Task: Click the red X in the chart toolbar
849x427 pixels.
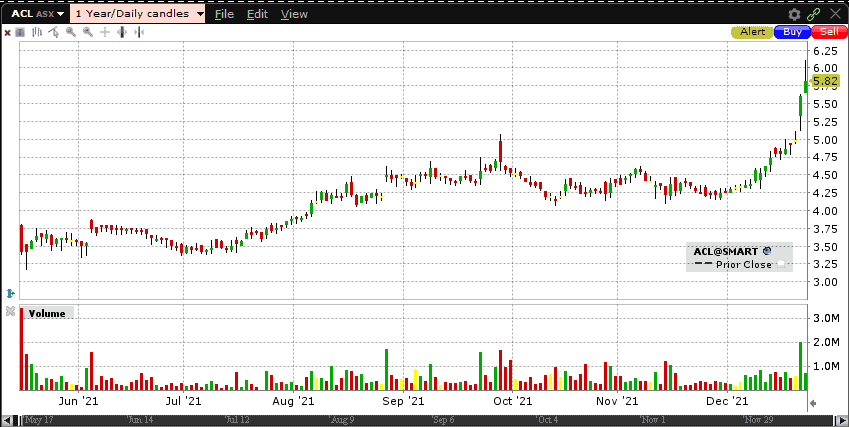Action: [x=7, y=32]
